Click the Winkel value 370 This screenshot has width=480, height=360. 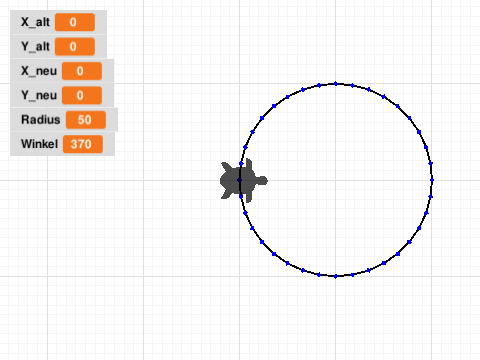click(83, 144)
